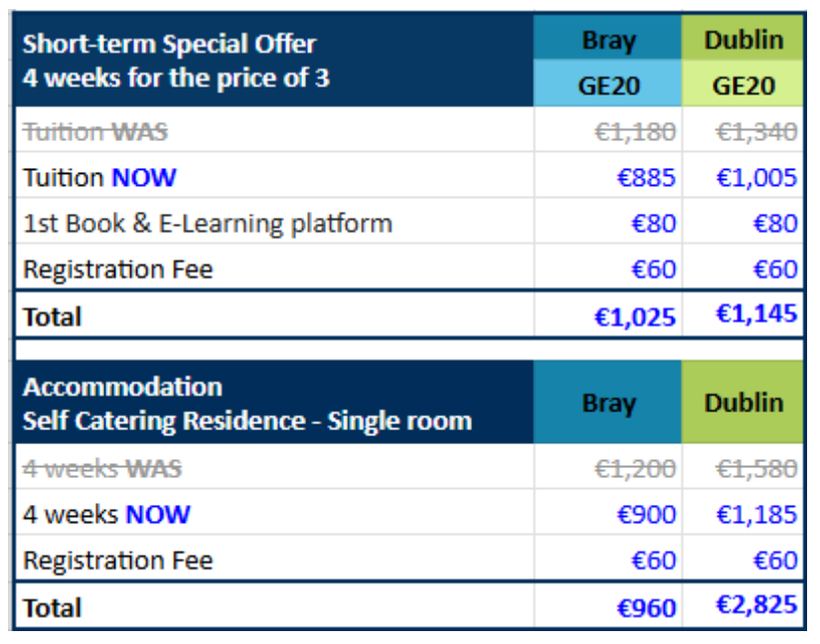
Task: Click the "Short-term Special Offer" heading
Action: [x=169, y=44]
